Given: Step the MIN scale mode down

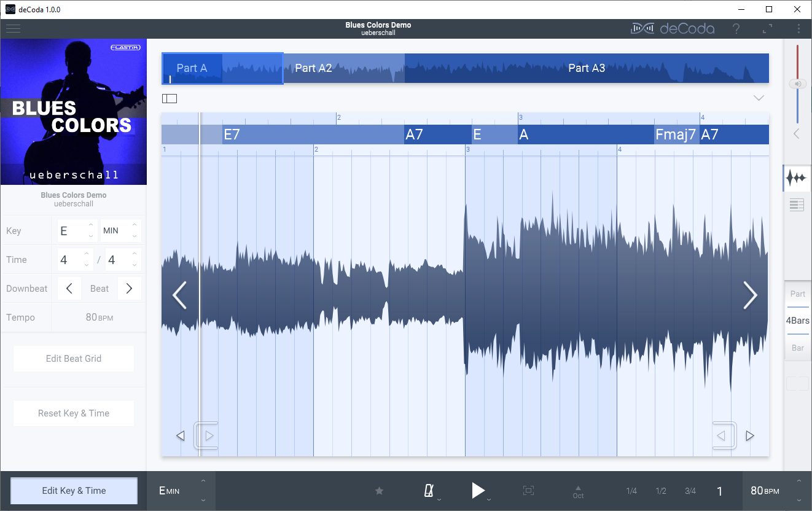Looking at the screenshot, I should [135, 236].
